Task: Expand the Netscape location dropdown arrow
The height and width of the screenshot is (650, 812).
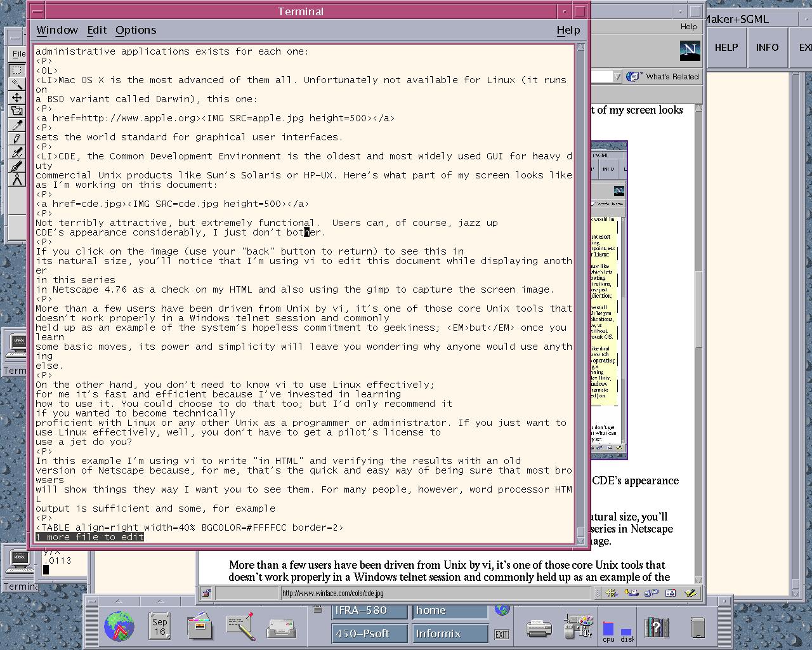Action: (x=617, y=77)
